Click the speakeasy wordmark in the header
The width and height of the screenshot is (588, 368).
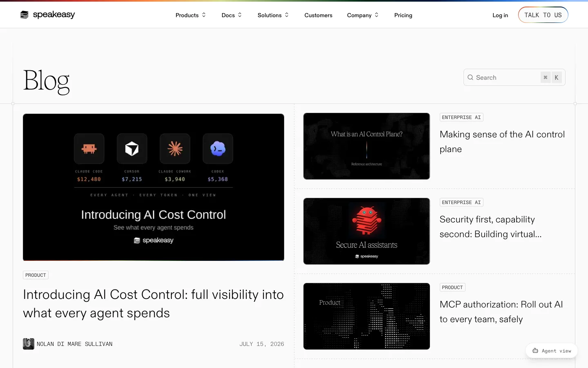point(54,15)
